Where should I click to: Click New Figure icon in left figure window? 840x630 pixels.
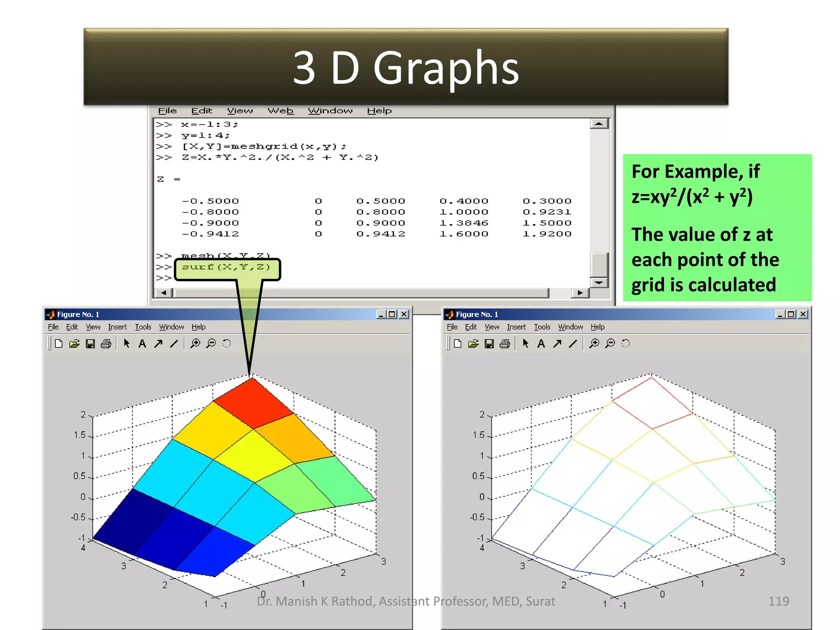59,344
